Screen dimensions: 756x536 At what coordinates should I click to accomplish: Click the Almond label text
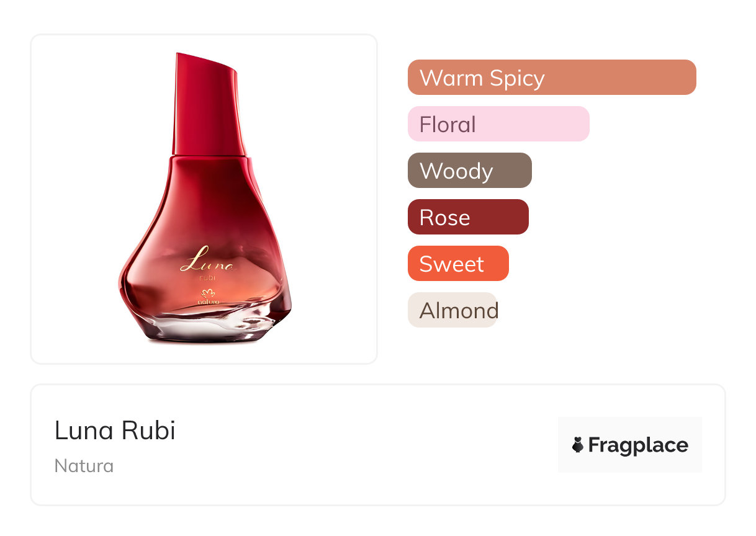click(459, 310)
